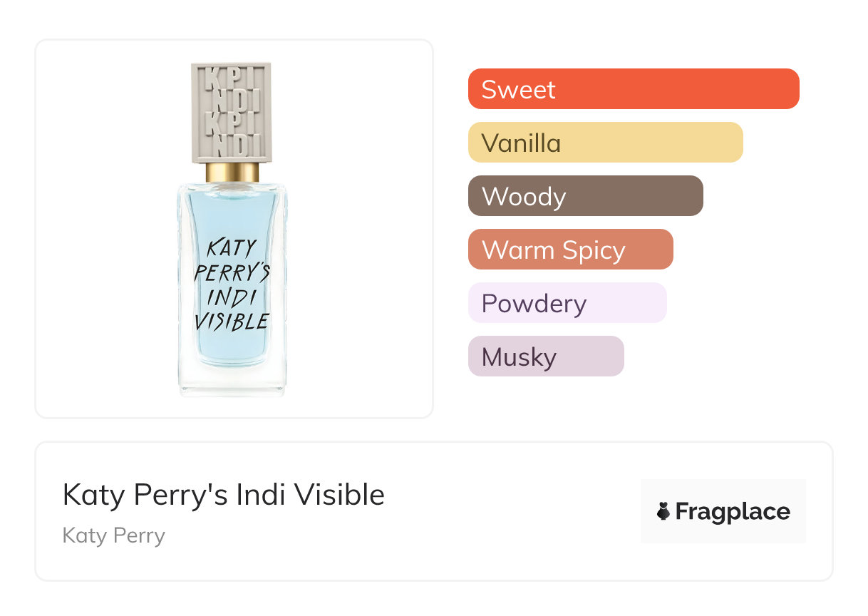Select the pale Powdery accord bar
Viewport: 868px width, 616px height.
pos(567,303)
